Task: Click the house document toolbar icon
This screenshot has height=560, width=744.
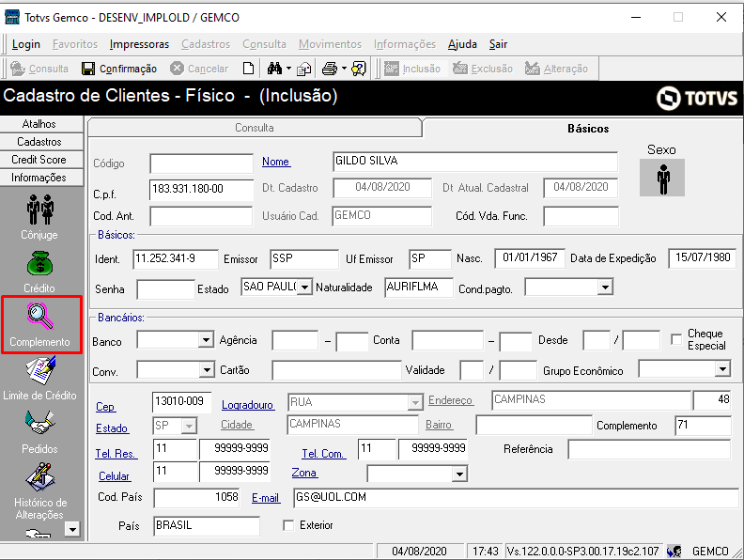Action: point(303,70)
